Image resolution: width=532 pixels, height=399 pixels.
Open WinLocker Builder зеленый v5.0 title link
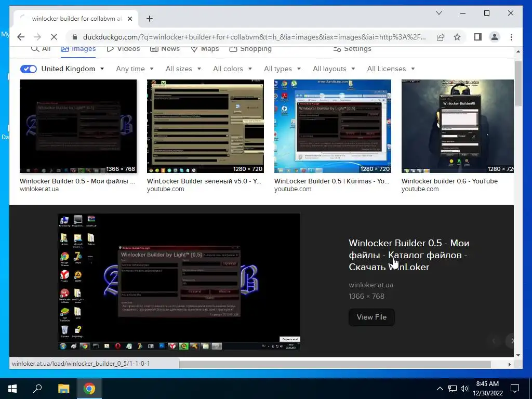204,181
